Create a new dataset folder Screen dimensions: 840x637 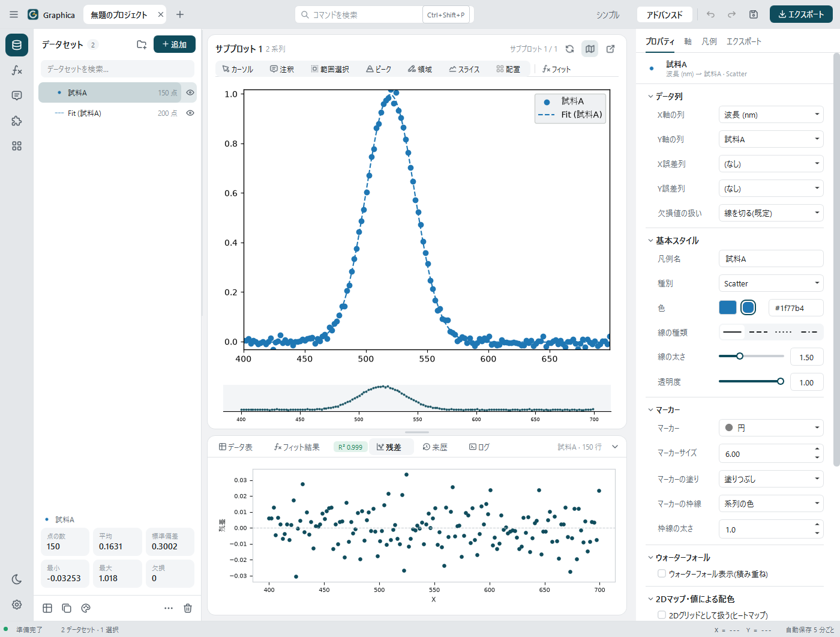142,44
